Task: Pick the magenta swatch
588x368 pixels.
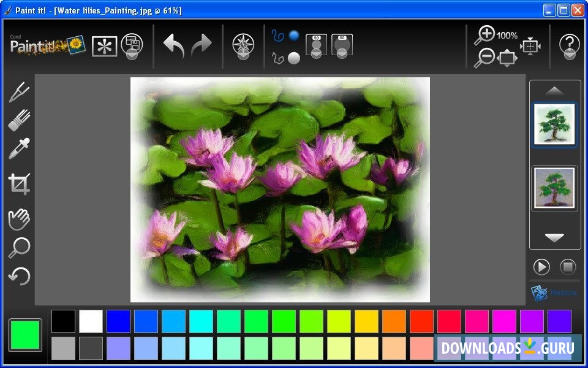Action: (x=504, y=321)
